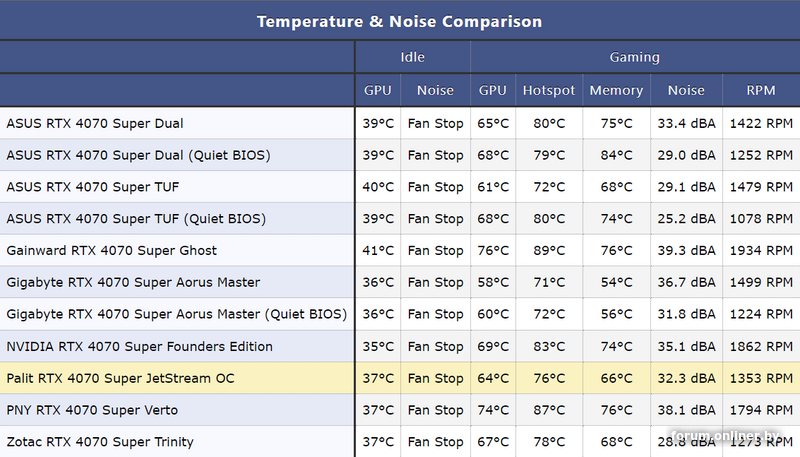Viewport: 800px width, 457px height.
Task: Select the PNY RTX 4070 Super Verto label
Action: (92, 410)
